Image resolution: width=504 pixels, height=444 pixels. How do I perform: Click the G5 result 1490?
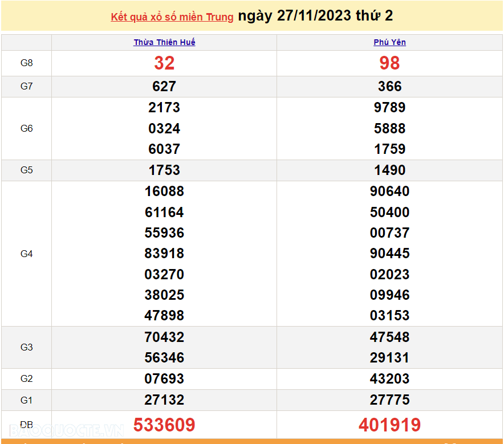click(390, 170)
